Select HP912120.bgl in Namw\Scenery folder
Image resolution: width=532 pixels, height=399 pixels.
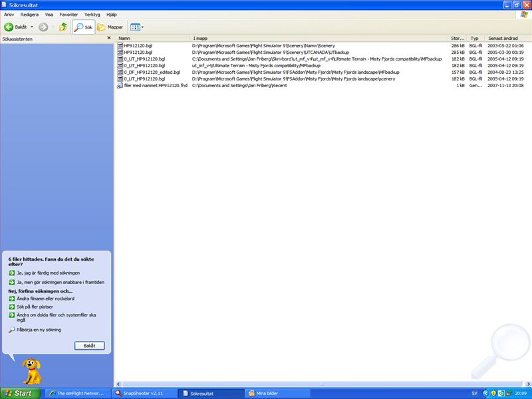click(x=138, y=45)
